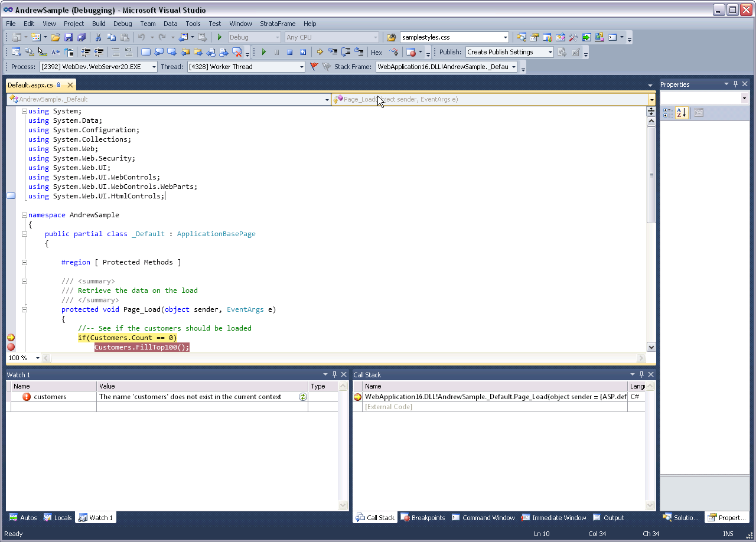Click the Toolbox hammer and wrench icon
The width and height of the screenshot is (756, 542).
pyautogui.click(x=573, y=37)
